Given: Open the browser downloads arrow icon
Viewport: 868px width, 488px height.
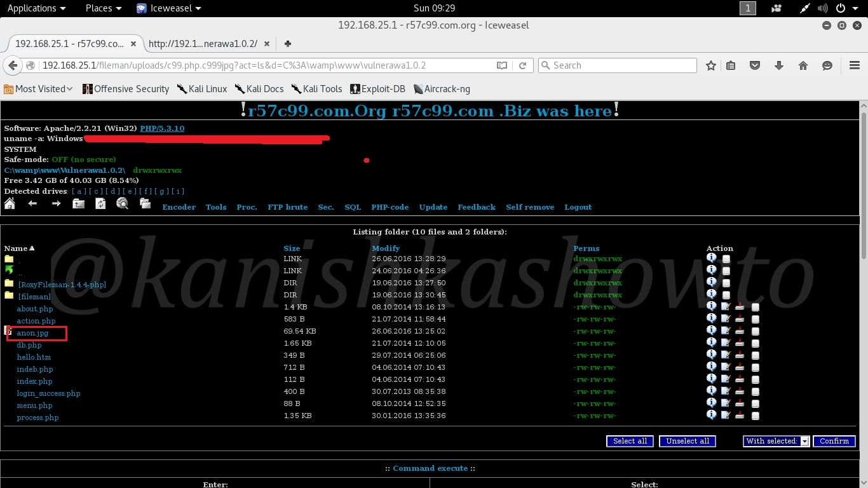Looking at the screenshot, I should [x=779, y=65].
